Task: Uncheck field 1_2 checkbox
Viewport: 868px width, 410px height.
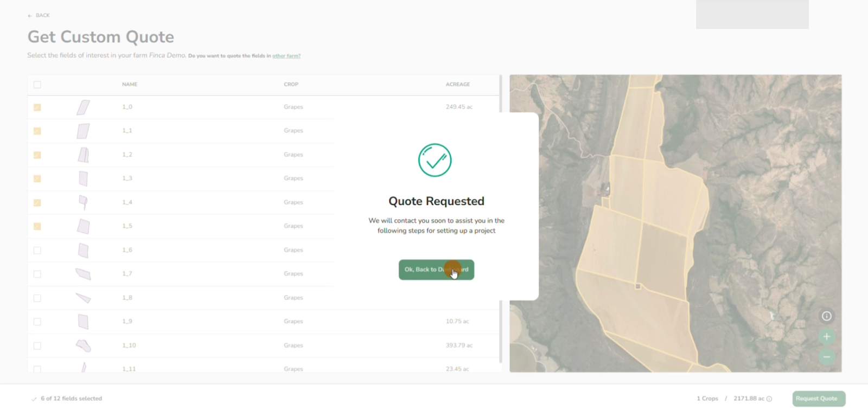Action: point(37,155)
